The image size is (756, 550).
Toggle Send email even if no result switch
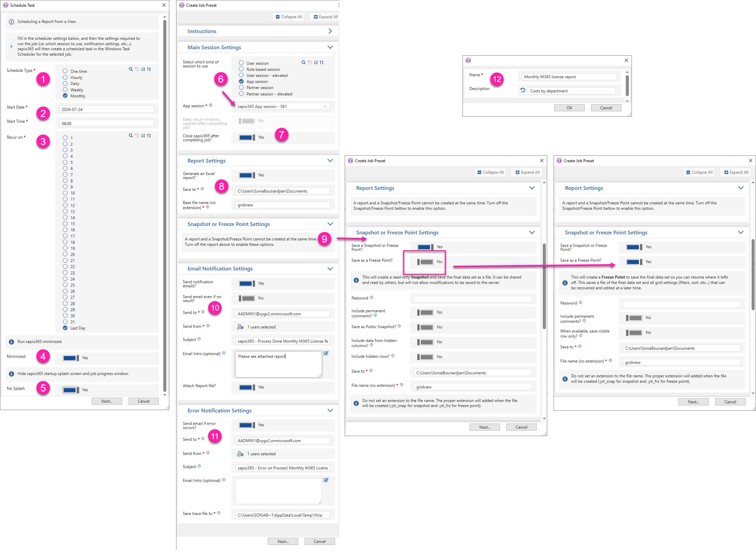tap(247, 298)
